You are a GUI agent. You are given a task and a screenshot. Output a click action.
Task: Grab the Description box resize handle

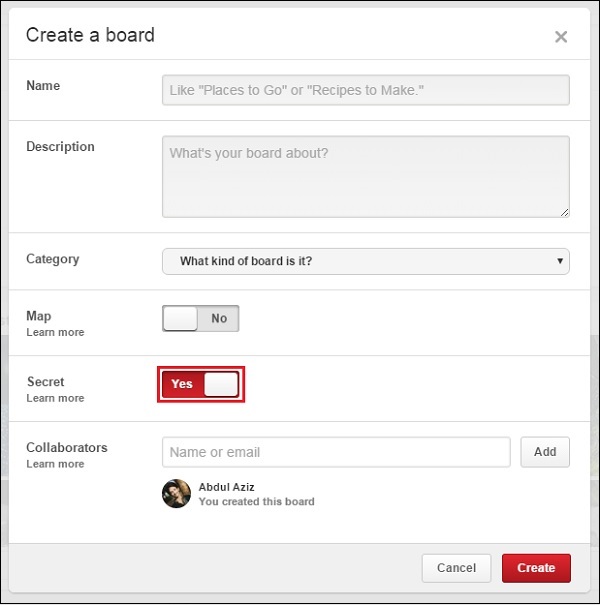point(564,211)
